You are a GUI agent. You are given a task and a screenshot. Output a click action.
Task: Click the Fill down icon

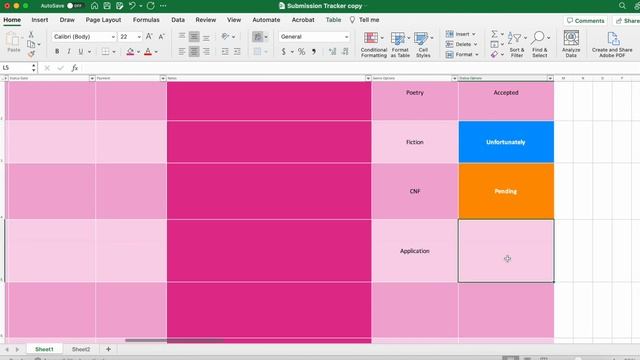click(x=494, y=44)
